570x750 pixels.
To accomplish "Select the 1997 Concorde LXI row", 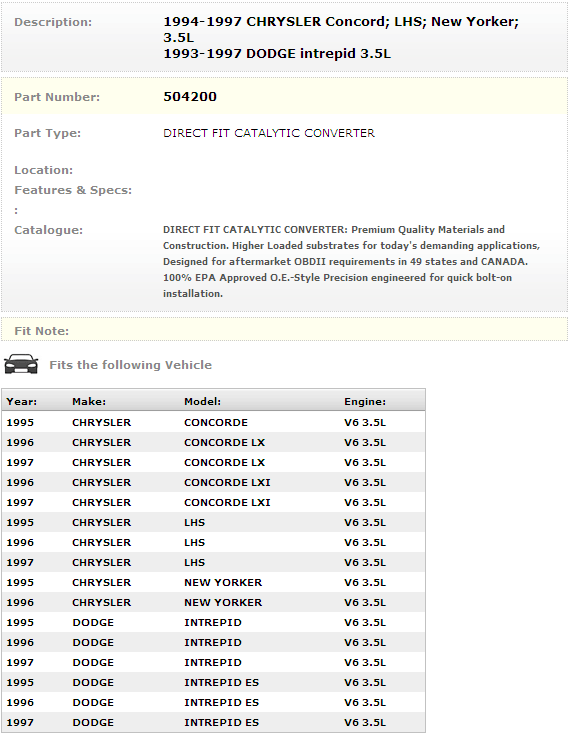I will pos(213,503).
